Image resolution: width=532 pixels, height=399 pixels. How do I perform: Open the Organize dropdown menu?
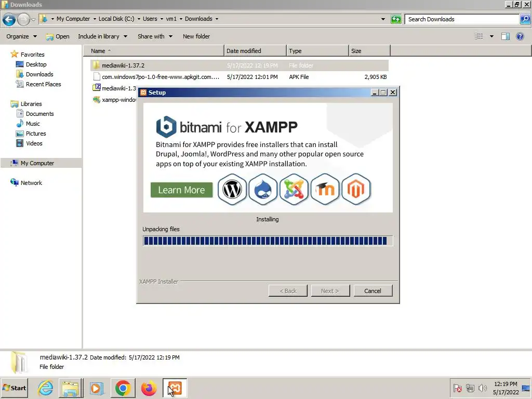pyautogui.click(x=21, y=36)
